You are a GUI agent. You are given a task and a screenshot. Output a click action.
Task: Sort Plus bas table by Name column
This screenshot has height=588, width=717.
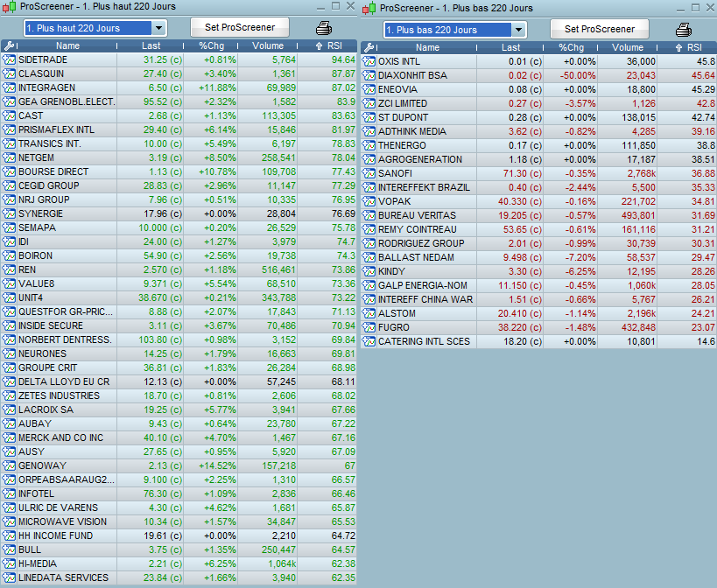coord(427,47)
